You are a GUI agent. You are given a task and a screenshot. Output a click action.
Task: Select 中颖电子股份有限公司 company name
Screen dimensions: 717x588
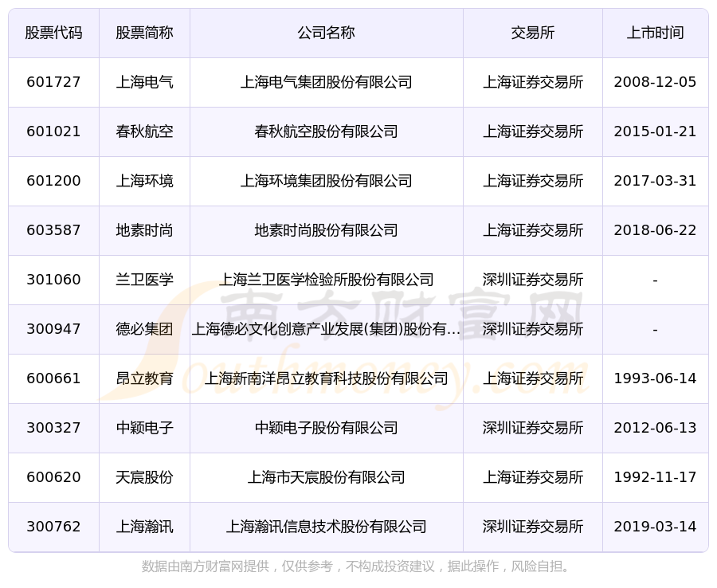(x=326, y=428)
